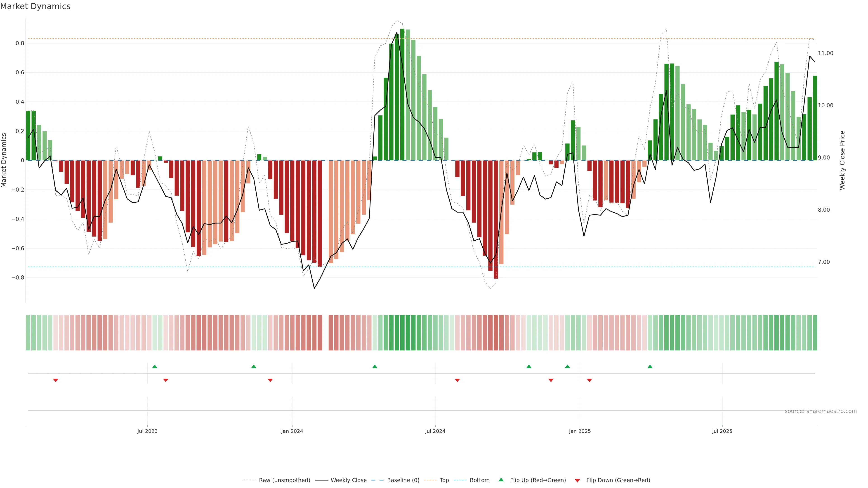Toggle the Weekly Close legend entry
The image size is (868, 488).
tap(348, 480)
